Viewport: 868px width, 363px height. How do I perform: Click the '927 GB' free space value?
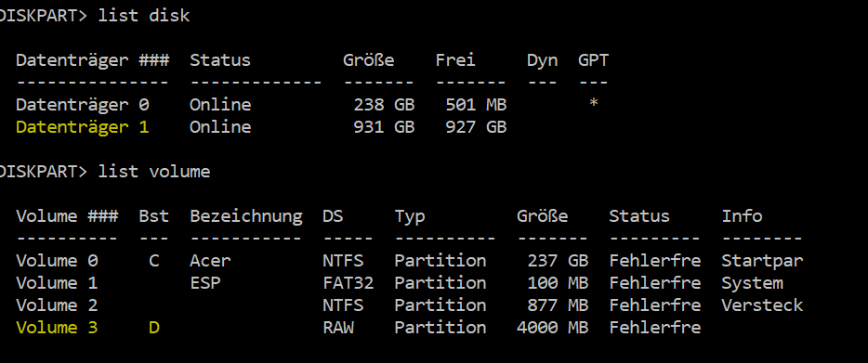tap(476, 127)
